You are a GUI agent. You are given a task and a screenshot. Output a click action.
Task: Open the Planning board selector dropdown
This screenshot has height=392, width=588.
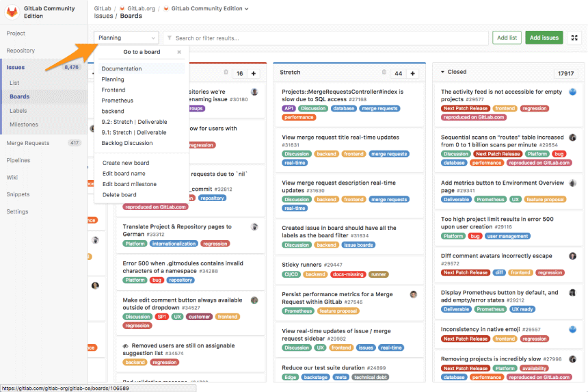(126, 38)
